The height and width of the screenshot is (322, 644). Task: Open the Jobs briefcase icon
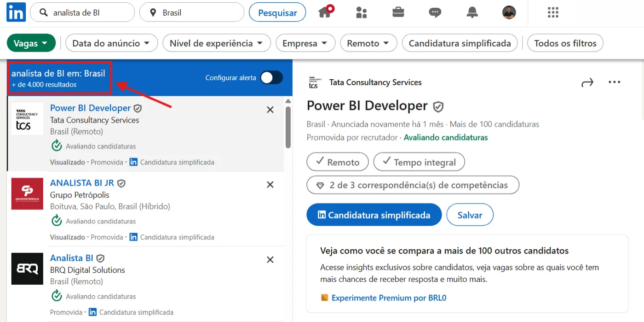coord(398,12)
